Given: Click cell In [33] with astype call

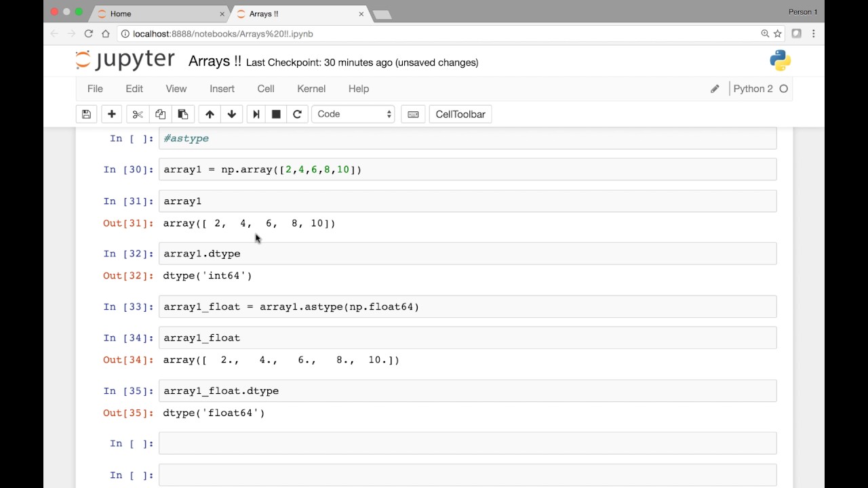Looking at the screenshot, I should point(467,306).
